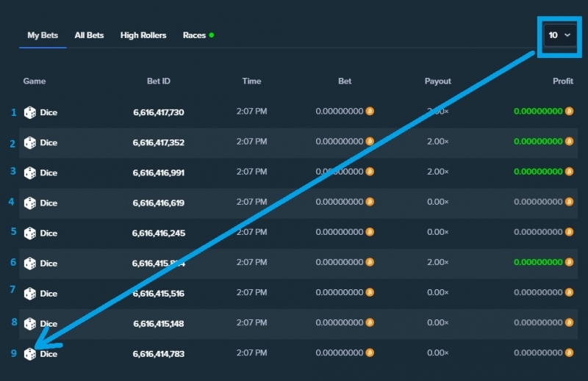Viewport: 588px width, 381px height.
Task: Go to the Races tab
Action: click(x=194, y=35)
